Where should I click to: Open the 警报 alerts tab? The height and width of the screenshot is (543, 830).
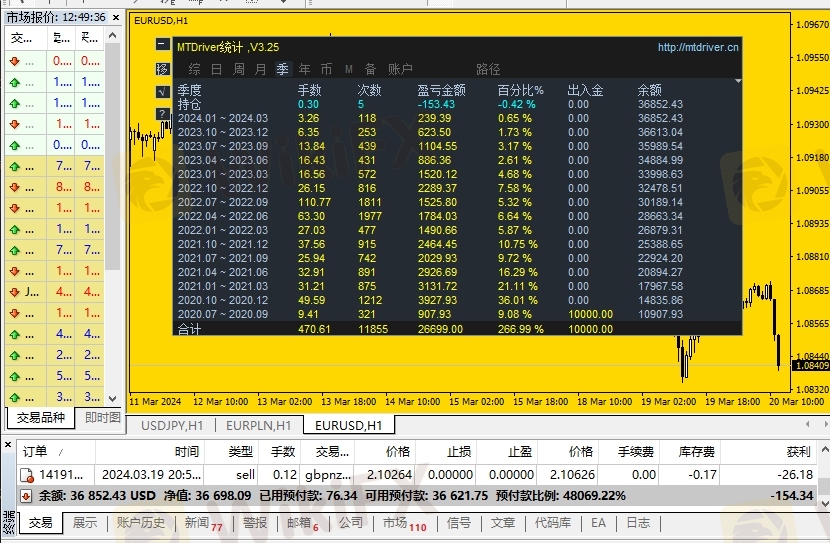click(255, 523)
